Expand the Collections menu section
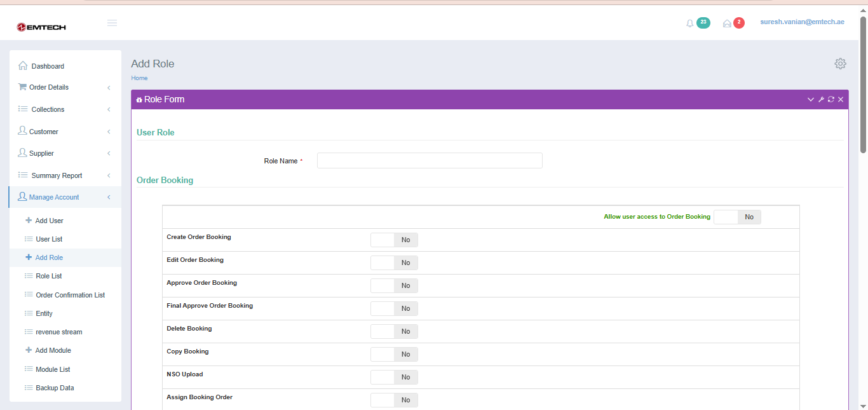The width and height of the screenshot is (868, 410). [65, 109]
